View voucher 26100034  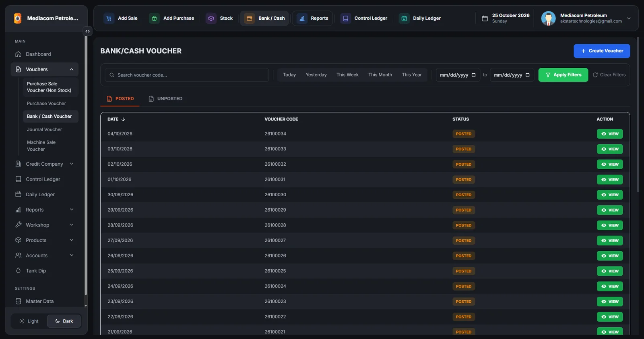click(610, 134)
